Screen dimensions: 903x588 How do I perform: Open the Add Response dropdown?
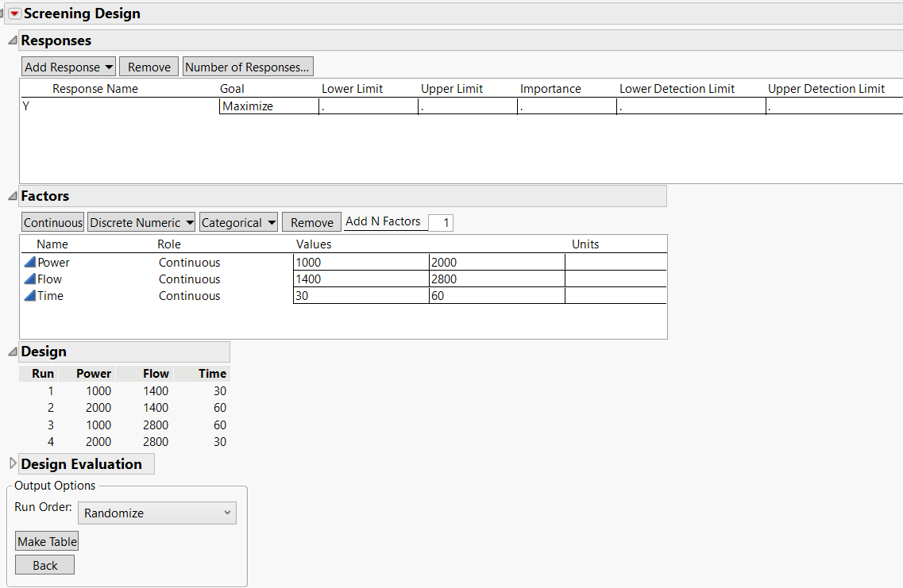tap(68, 66)
